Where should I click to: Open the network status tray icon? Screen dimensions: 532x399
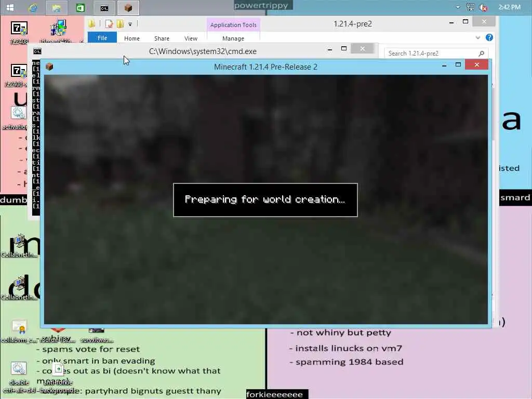[x=470, y=7]
